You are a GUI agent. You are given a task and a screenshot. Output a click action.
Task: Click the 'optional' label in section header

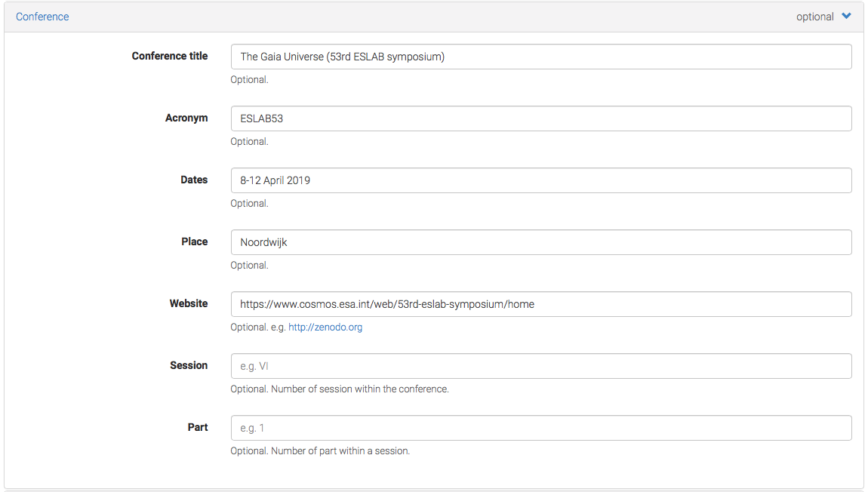click(x=814, y=17)
